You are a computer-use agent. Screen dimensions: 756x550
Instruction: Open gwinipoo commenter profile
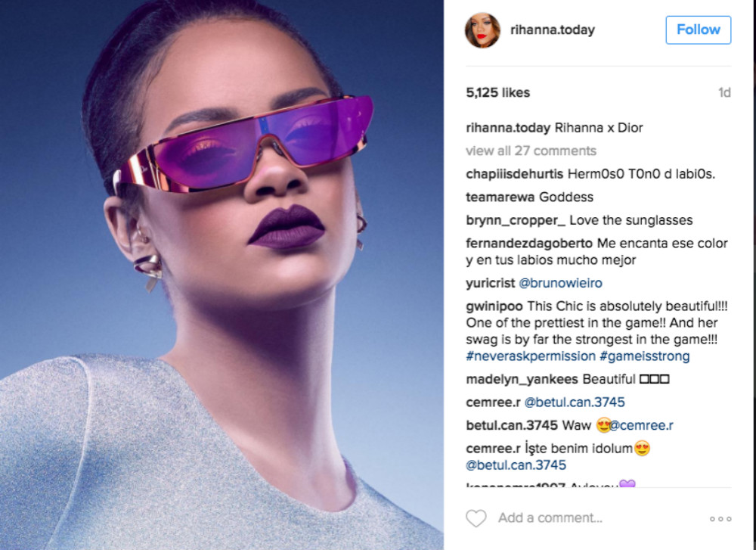click(x=494, y=306)
